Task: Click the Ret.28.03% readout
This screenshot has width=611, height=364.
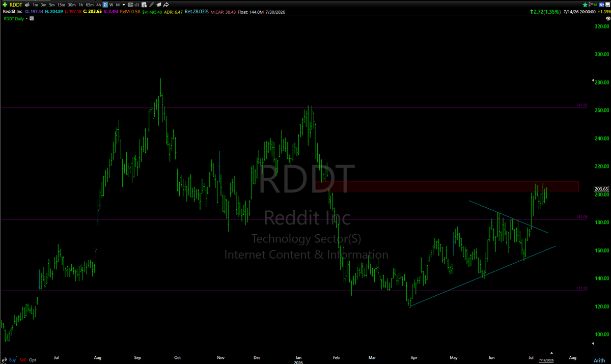Action: [197, 12]
